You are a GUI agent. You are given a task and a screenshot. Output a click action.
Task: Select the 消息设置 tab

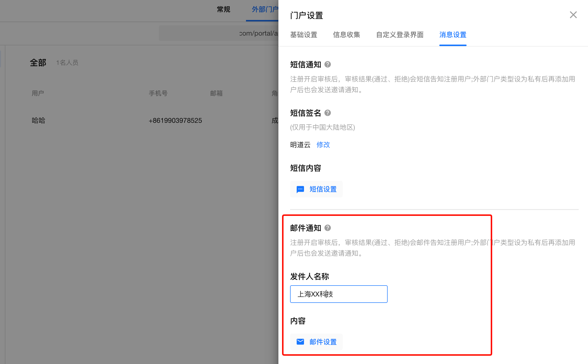453,35
